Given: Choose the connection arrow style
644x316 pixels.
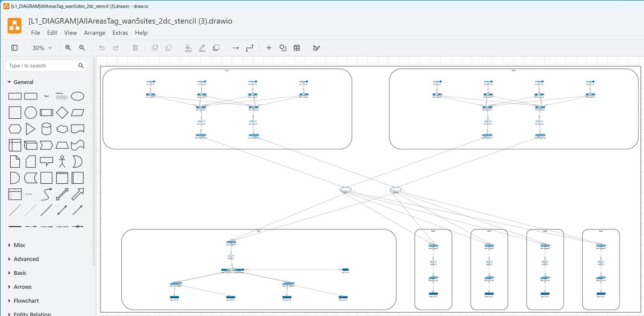Looking at the screenshot, I should pos(235,48).
